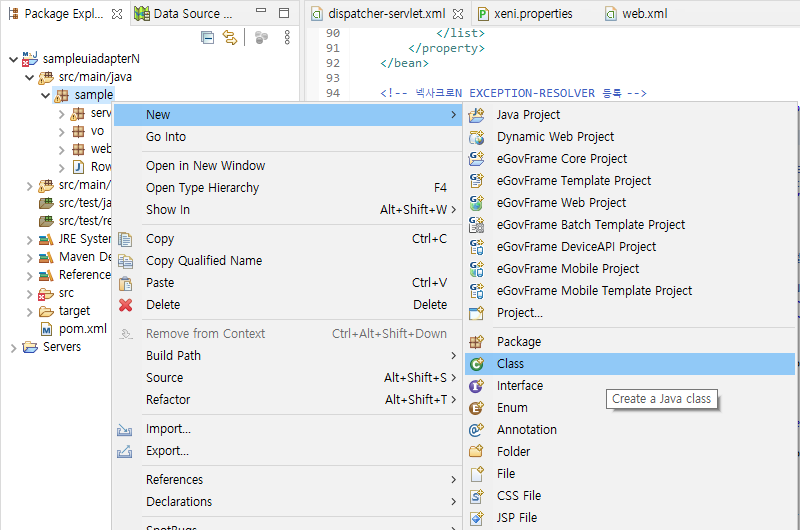Click Package in the New submenu

point(518,342)
